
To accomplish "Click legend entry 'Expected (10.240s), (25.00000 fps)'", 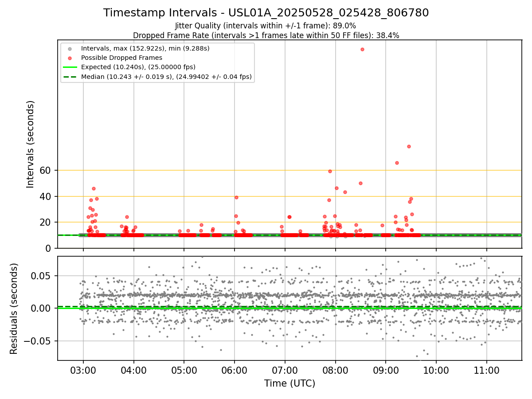I will tap(138, 67).
